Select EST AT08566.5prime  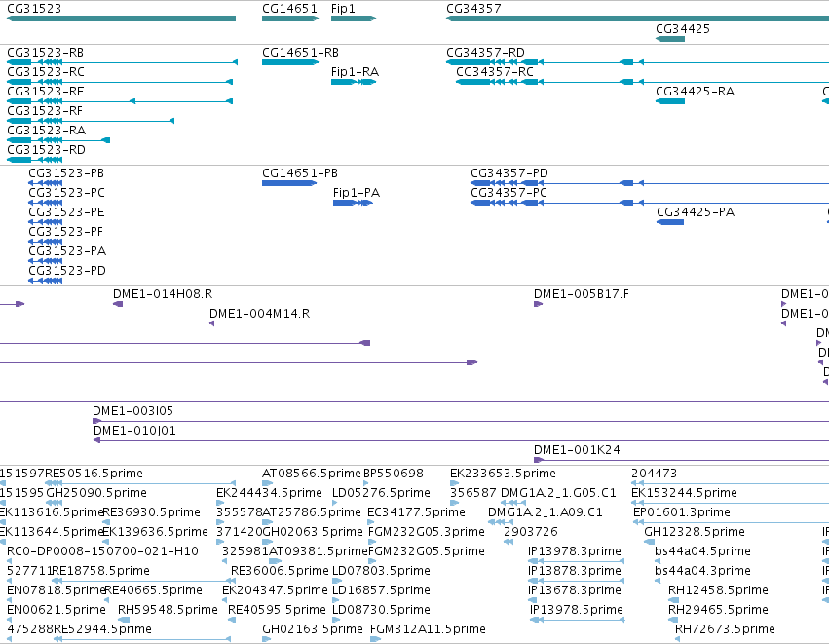click(x=268, y=483)
